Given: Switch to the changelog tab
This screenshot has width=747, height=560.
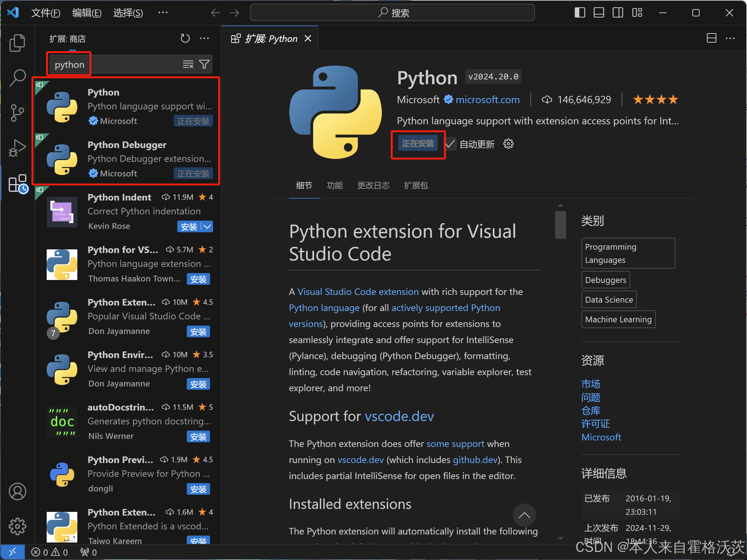Looking at the screenshot, I should coord(373,186).
